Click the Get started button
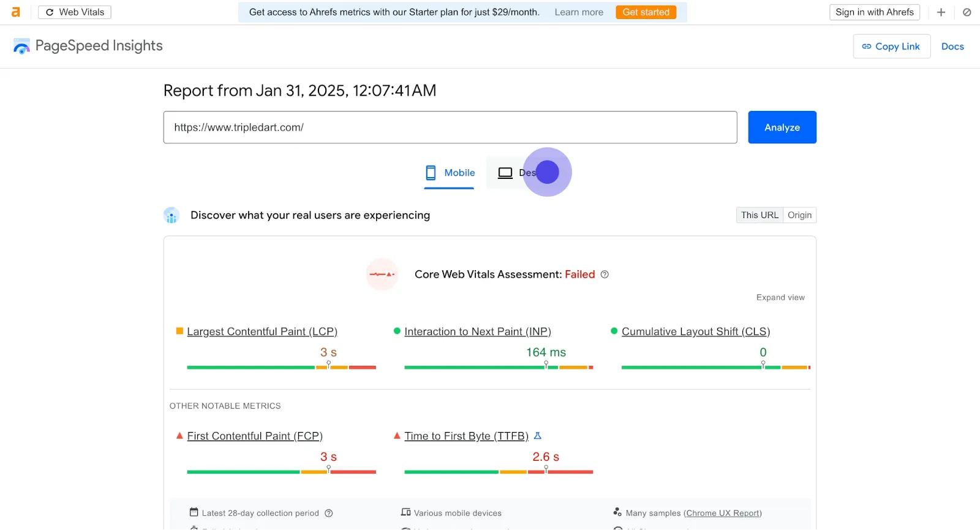The image size is (980, 530). coord(646,12)
